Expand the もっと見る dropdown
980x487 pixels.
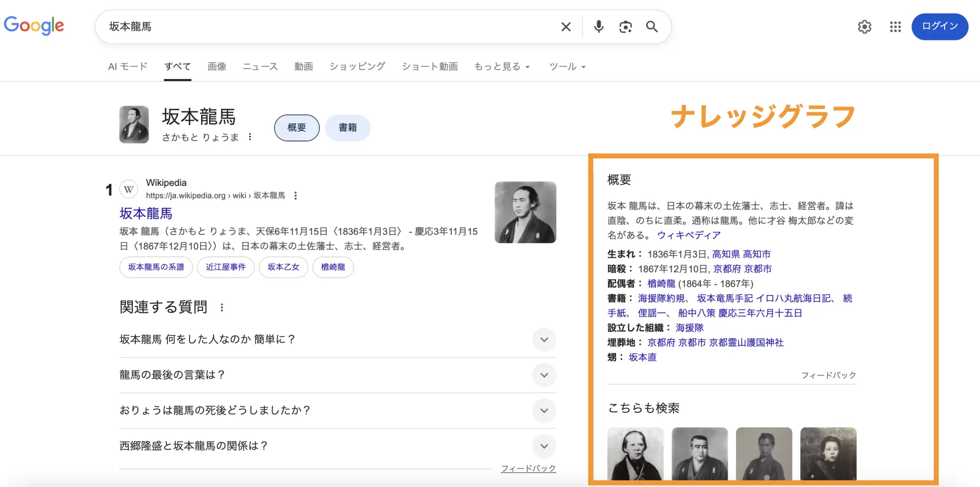coord(502,66)
